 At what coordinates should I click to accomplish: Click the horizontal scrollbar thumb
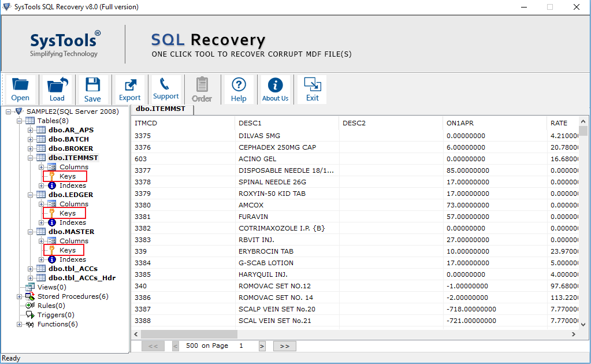coord(189,334)
